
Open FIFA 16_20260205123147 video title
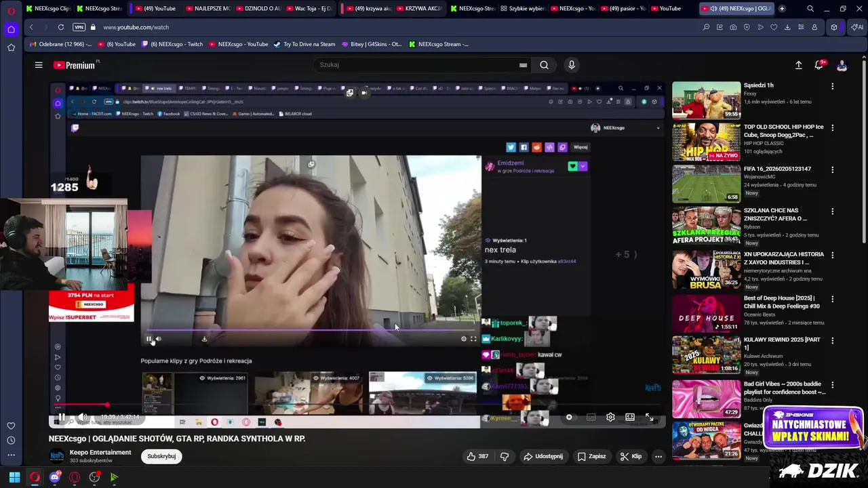point(777,169)
